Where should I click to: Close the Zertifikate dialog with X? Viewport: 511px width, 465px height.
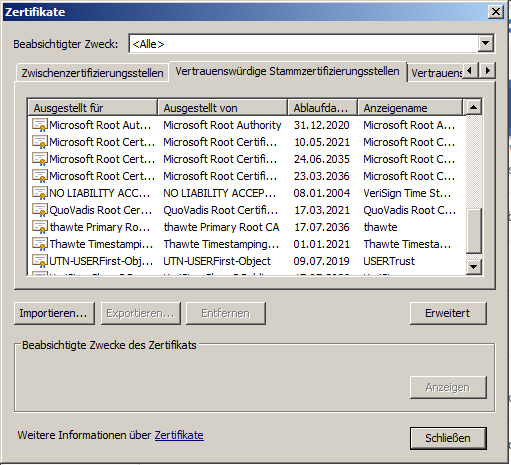(x=496, y=12)
